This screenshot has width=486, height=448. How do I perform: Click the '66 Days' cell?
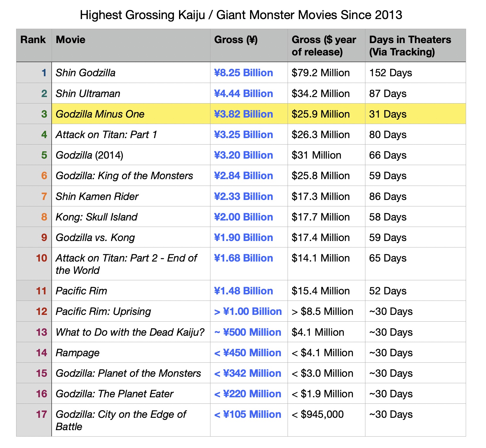pos(416,155)
